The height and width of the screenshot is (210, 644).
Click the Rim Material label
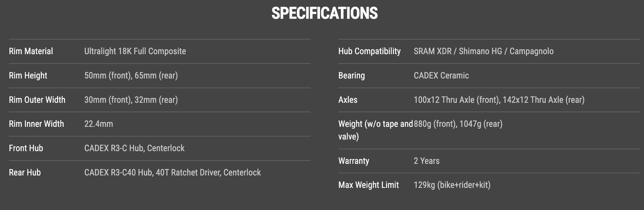tap(31, 51)
